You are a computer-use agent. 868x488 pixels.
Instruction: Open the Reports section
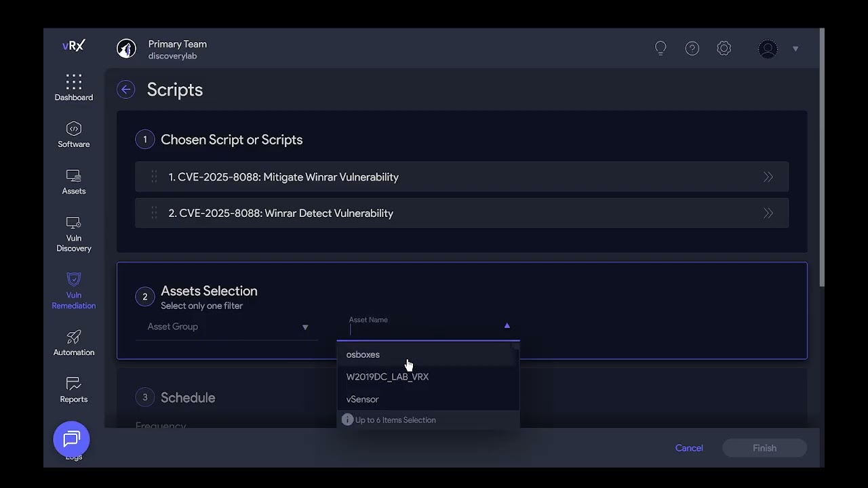(x=74, y=390)
